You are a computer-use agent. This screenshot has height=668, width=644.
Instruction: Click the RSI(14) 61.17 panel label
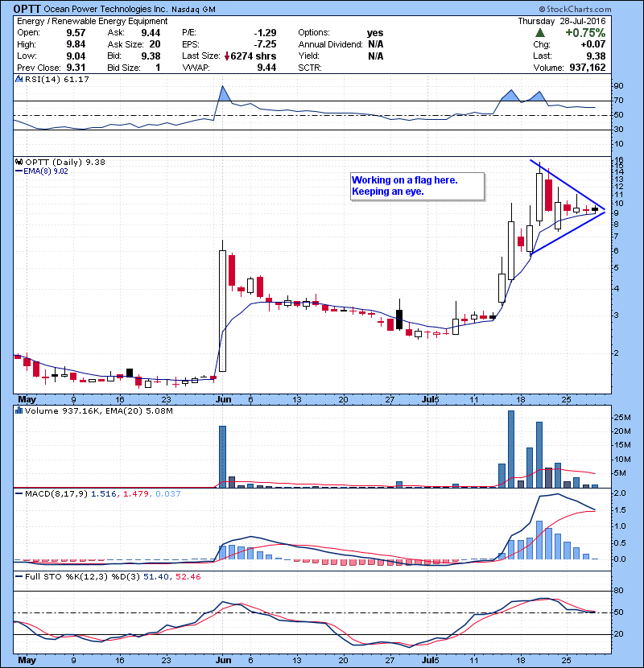pyautogui.click(x=56, y=79)
